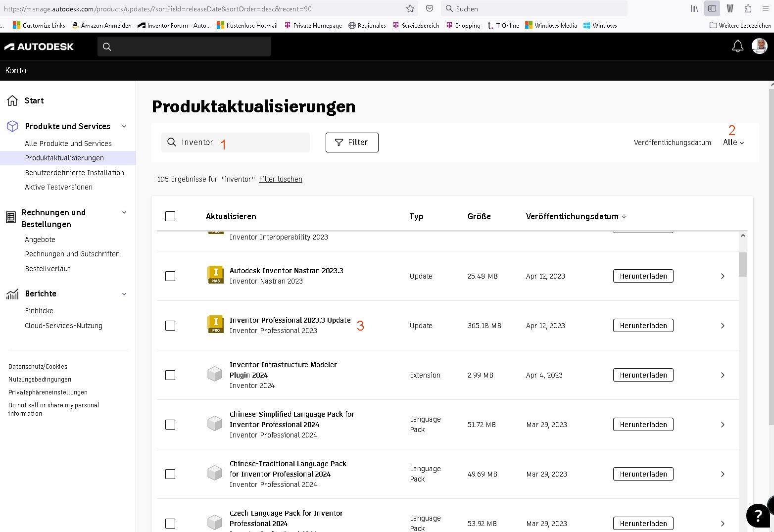
Task: Click the Rechnungen und Bestellungen list icon
Action: 11,217
